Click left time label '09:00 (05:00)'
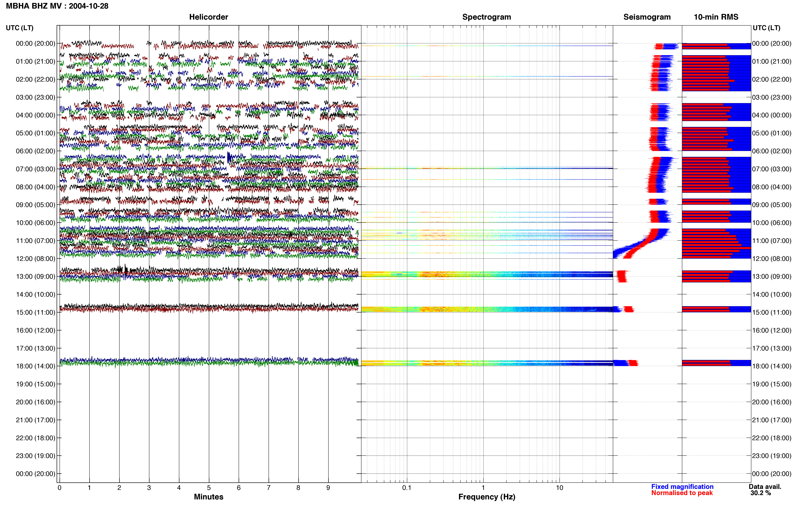This screenshot has height=508, width=812. (36, 205)
